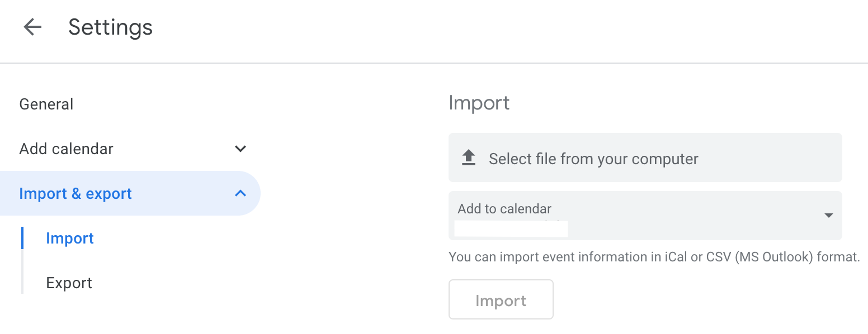Viewport: 868px width, 334px height.
Task: Click the upload icon in file selector
Action: click(468, 158)
